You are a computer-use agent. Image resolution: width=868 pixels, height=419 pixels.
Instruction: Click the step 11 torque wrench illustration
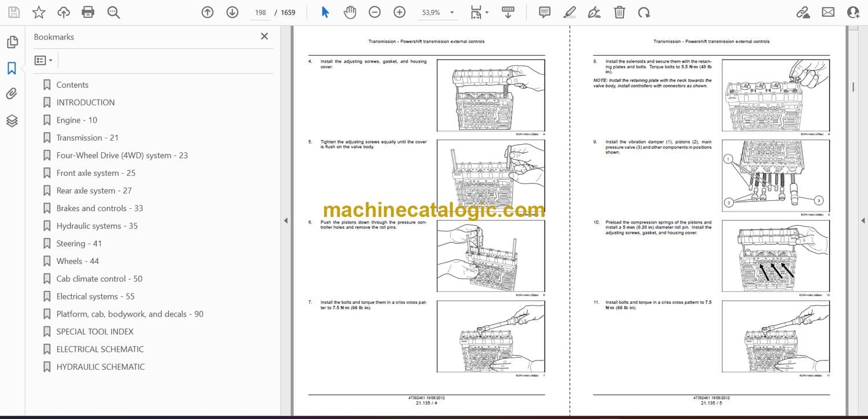pyautogui.click(x=775, y=336)
